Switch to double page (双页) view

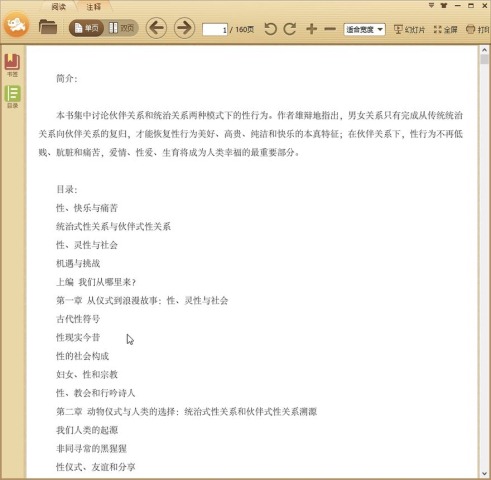[121, 28]
